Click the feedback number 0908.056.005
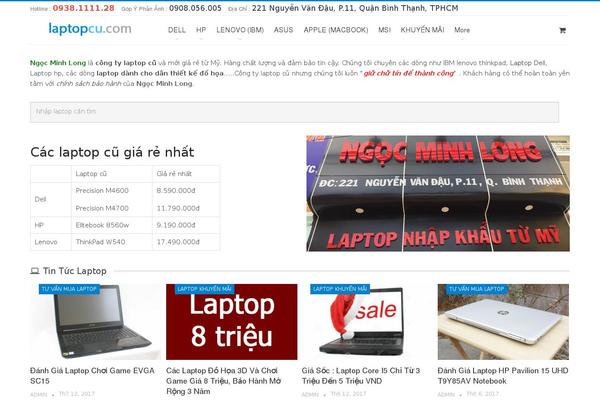Viewport: 600px width, 400px height. click(195, 8)
